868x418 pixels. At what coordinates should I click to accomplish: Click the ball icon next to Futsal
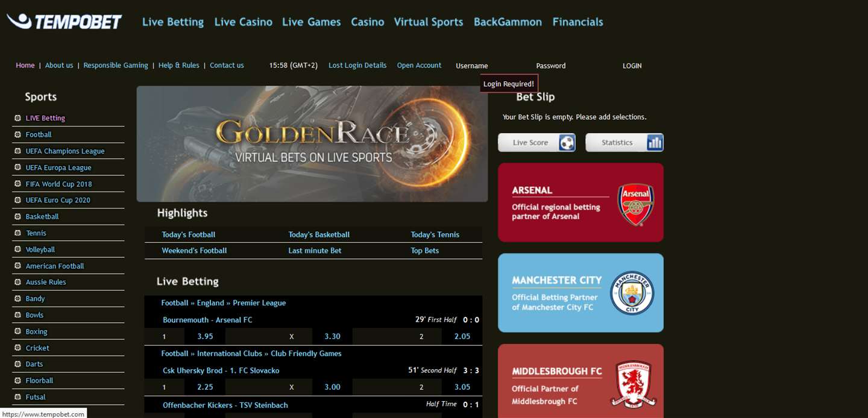[x=17, y=397]
